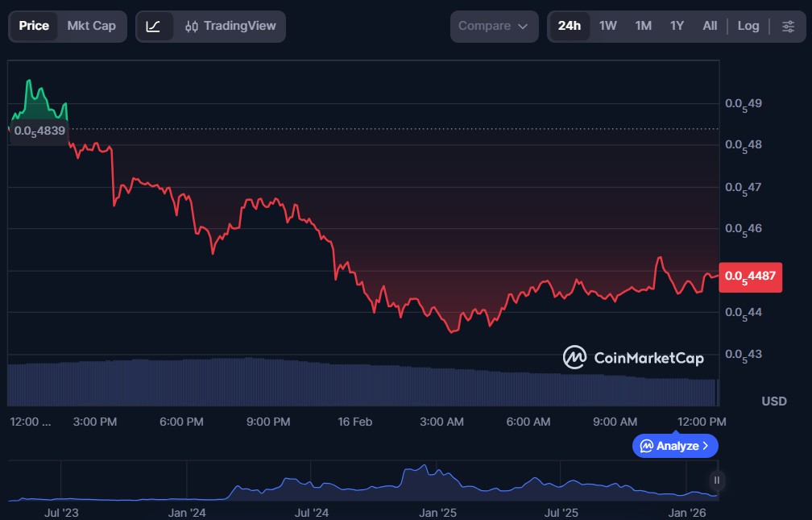
Task: Open chart settings sliders icon
Action: 787,26
